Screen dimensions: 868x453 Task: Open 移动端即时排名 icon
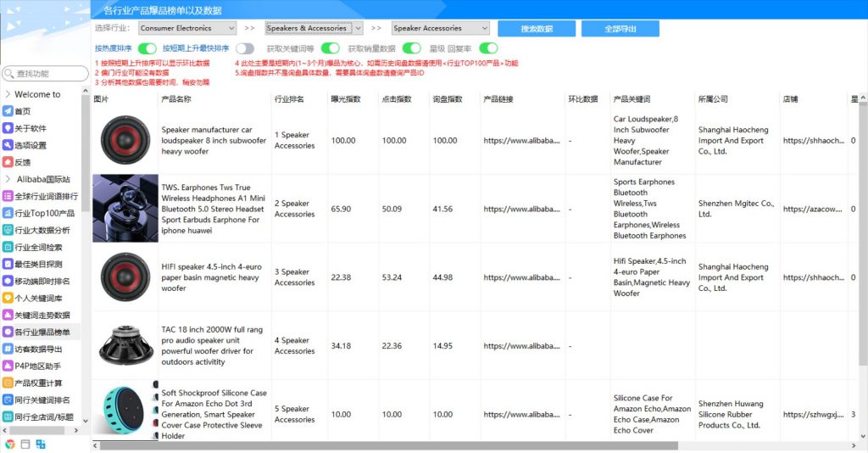[x=8, y=282]
